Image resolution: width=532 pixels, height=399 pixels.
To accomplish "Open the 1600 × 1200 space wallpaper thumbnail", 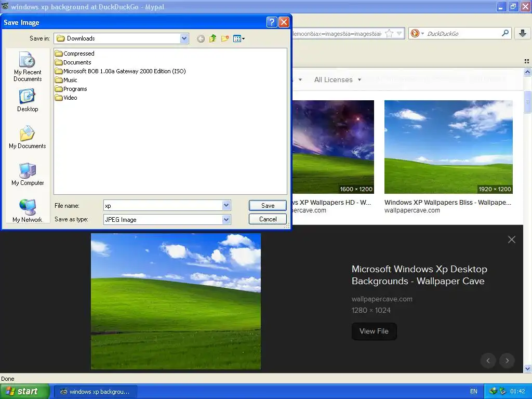I will coord(333,147).
